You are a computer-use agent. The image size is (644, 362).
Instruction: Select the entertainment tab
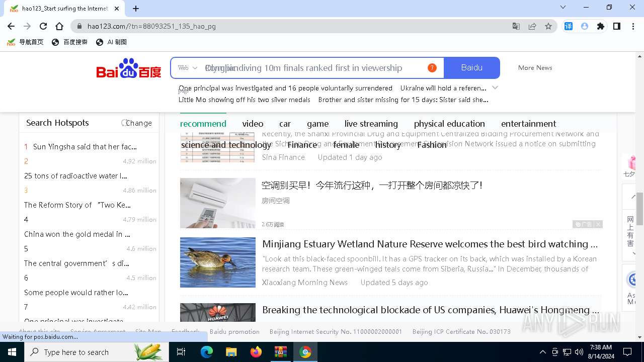pos(528,124)
